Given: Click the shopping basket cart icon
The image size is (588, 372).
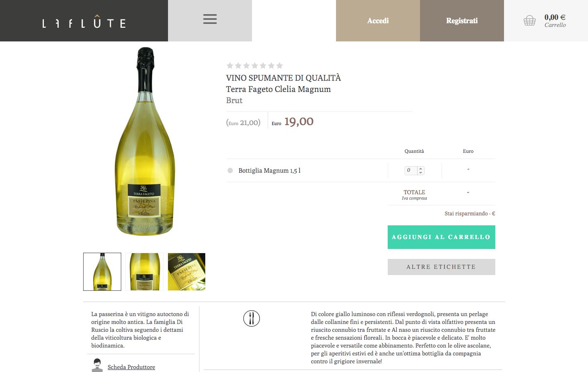Looking at the screenshot, I should (x=530, y=21).
